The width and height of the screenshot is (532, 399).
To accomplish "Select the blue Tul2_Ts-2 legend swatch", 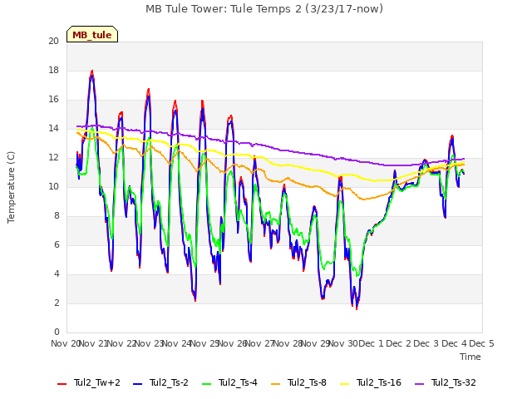I will tap(137, 384).
